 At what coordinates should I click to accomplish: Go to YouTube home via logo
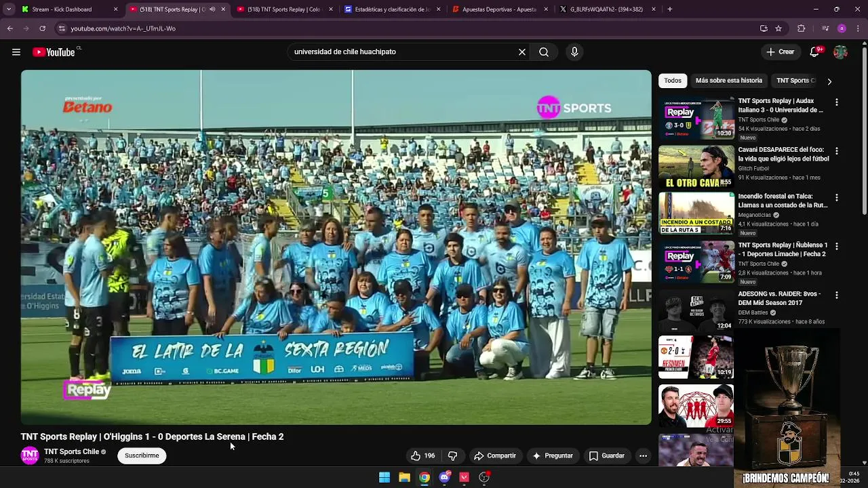coord(54,52)
